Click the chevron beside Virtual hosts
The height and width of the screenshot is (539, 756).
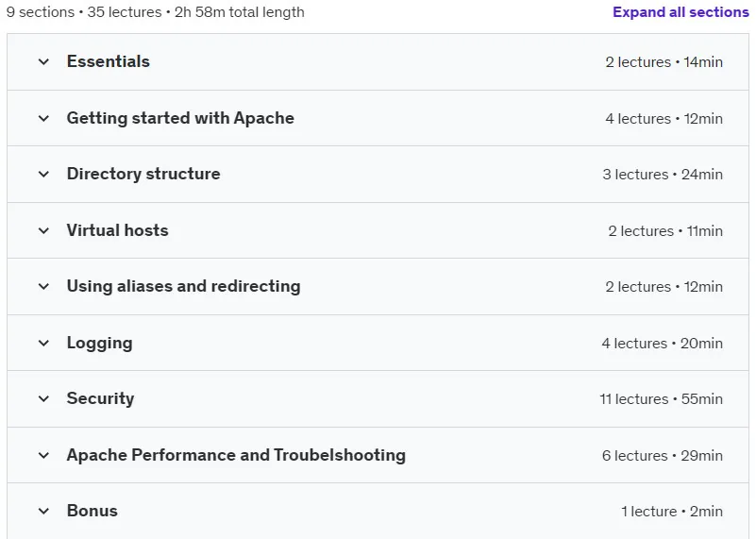[x=43, y=230]
